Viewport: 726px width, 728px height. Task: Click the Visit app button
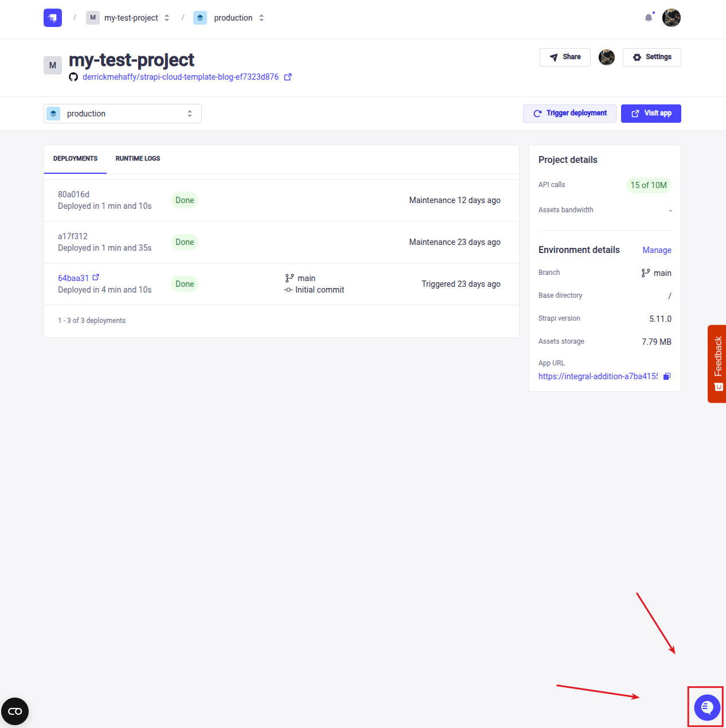651,114
